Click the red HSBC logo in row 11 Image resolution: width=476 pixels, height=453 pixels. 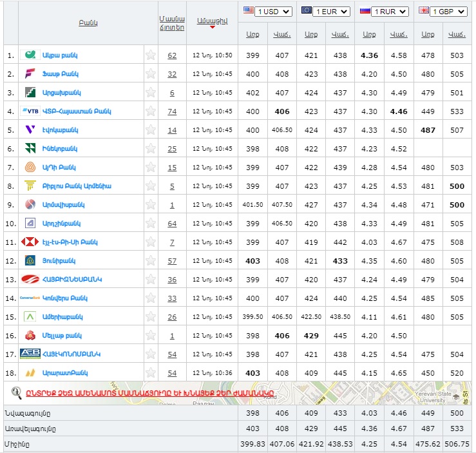point(30,242)
